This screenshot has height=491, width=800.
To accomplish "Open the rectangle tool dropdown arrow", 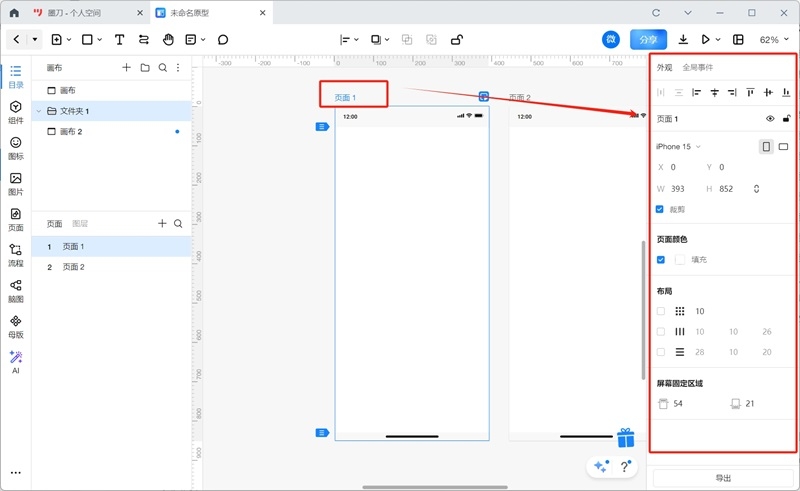I will click(x=99, y=39).
